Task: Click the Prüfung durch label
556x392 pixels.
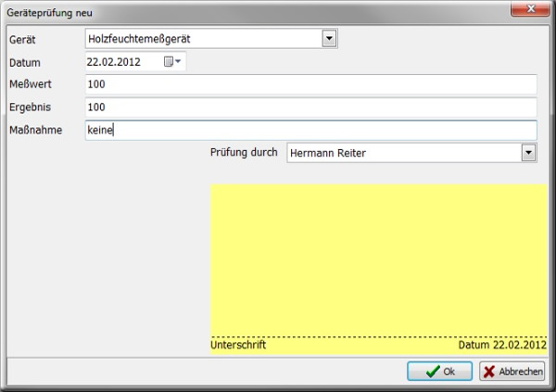Action: (244, 152)
